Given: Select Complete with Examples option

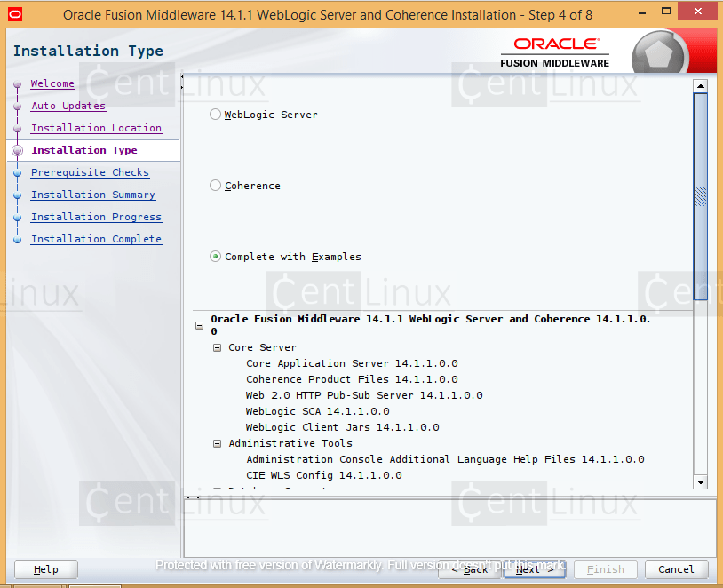Looking at the screenshot, I should 215,257.
